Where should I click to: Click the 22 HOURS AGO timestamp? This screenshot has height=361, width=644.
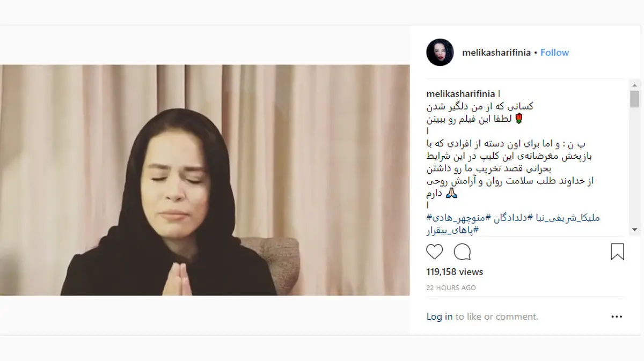tap(451, 288)
